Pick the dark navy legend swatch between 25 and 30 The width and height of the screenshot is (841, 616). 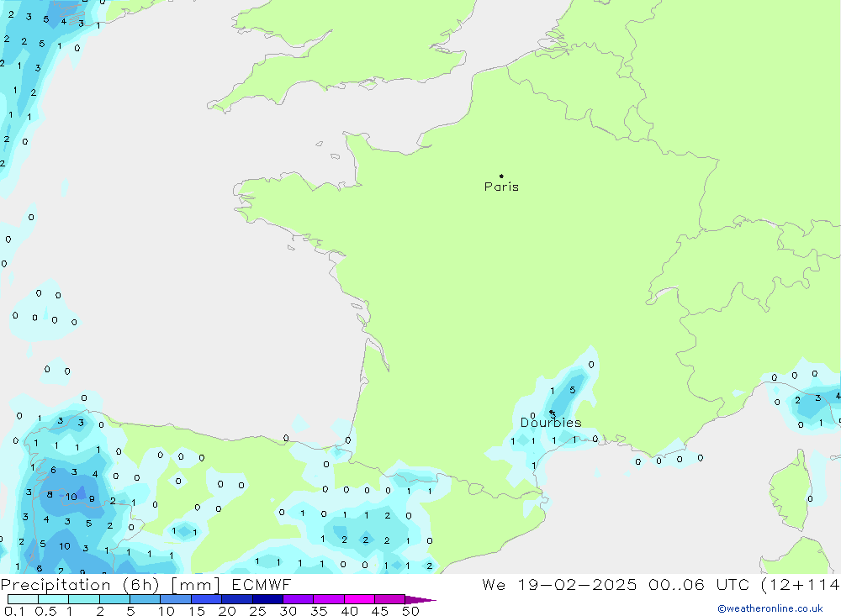267,599
